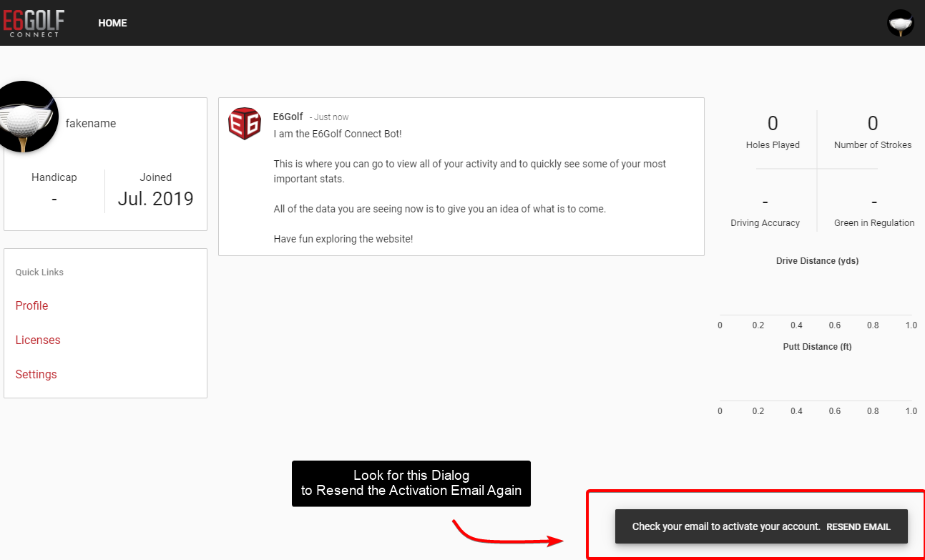Click the Green in Regulation label
The image size is (925, 560).
point(874,223)
